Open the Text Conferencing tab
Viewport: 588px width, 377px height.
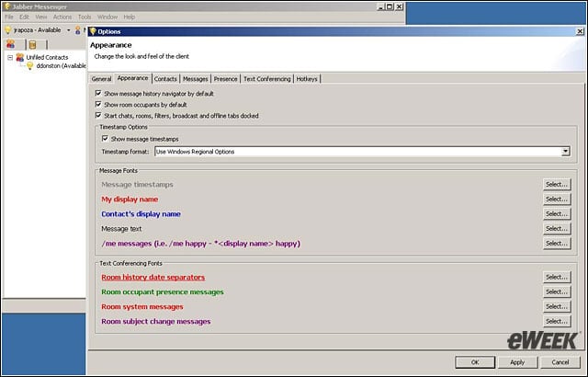(267, 79)
